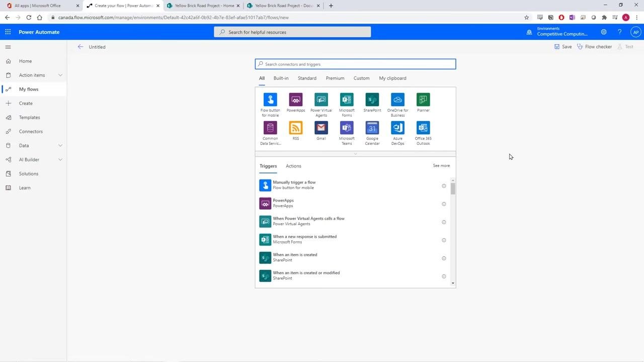Select the Triggers tab
The height and width of the screenshot is (362, 644).
[268, 166]
